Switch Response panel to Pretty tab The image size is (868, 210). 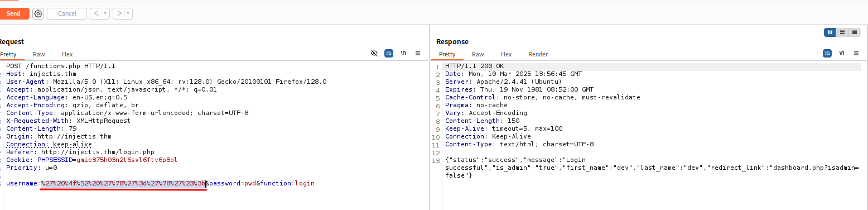[x=447, y=54]
